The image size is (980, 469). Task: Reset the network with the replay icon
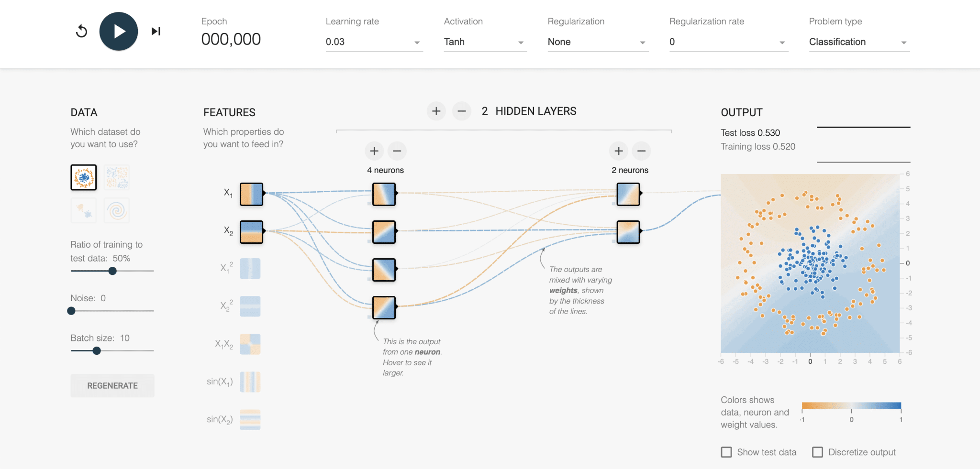(82, 31)
